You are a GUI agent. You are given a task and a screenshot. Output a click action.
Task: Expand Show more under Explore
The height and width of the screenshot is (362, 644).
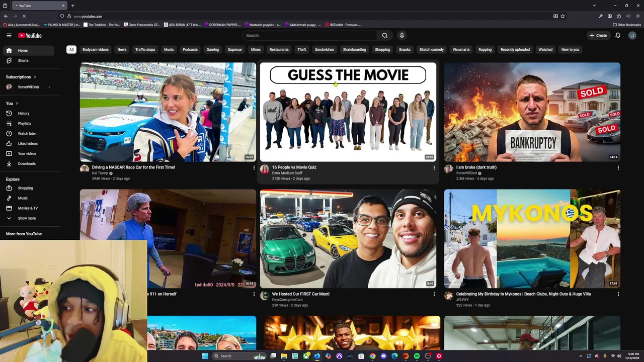(x=28, y=218)
